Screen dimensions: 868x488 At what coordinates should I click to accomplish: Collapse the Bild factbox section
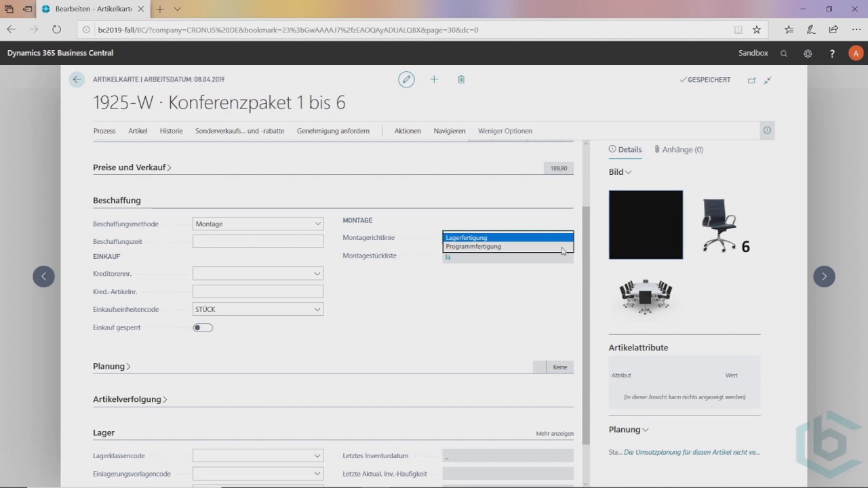620,172
